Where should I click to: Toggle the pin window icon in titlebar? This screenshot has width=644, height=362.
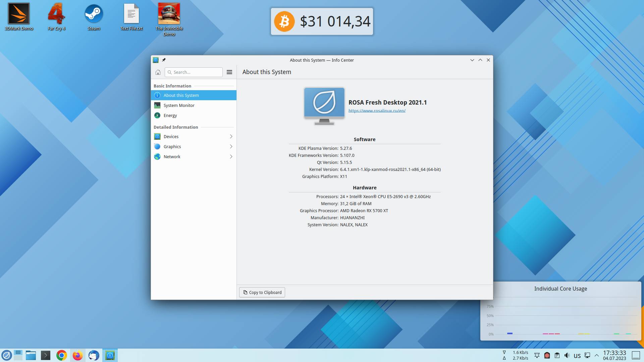click(x=164, y=60)
